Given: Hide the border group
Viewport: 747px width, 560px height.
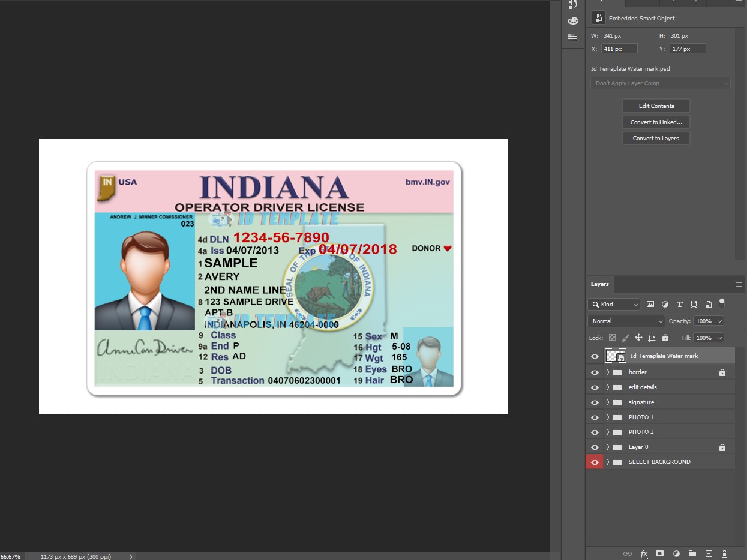Looking at the screenshot, I should 595,372.
